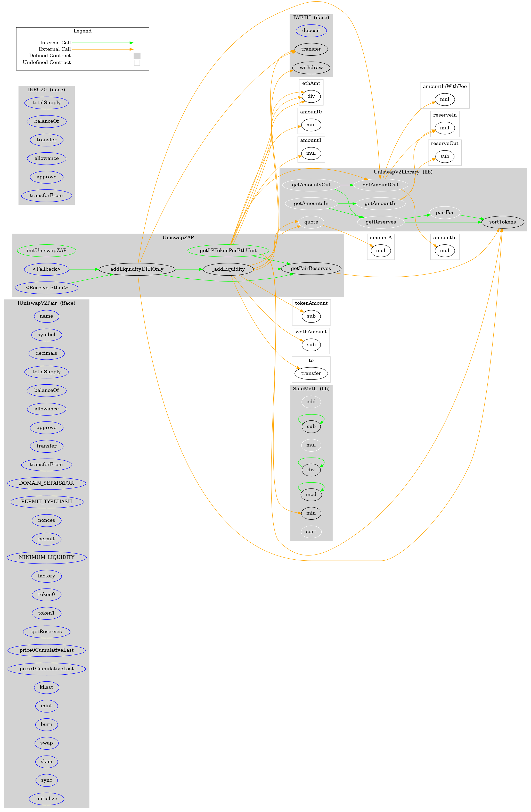Click the sqrt node in SafeMath
This screenshot has height=812, width=531.
[311, 532]
